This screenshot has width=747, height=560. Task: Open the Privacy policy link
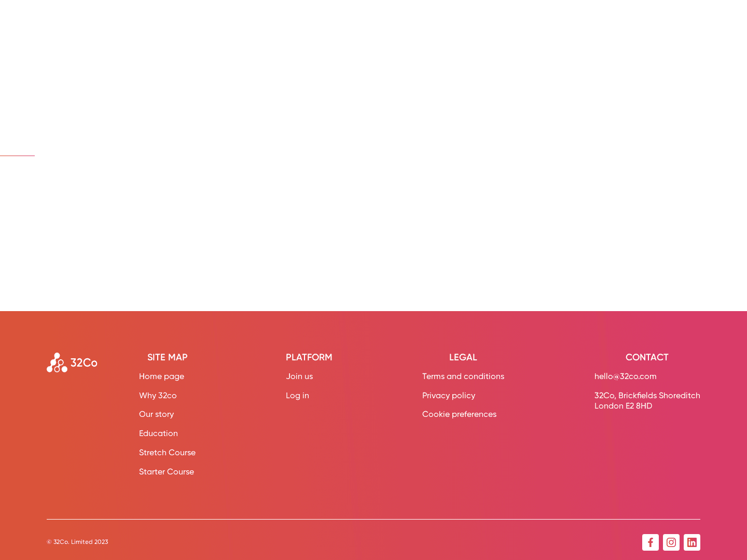[x=448, y=396]
